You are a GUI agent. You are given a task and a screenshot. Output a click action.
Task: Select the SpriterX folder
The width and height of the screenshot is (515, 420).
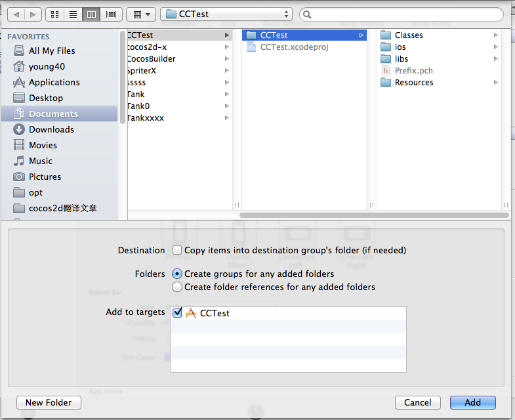click(180, 71)
